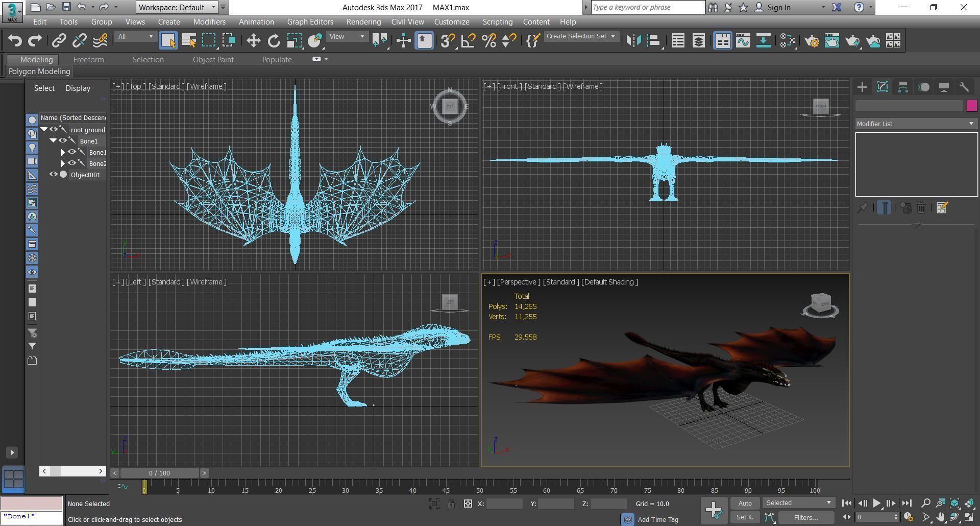Open the selection filter All dropdown
This screenshot has height=526, width=980.
coord(135,36)
